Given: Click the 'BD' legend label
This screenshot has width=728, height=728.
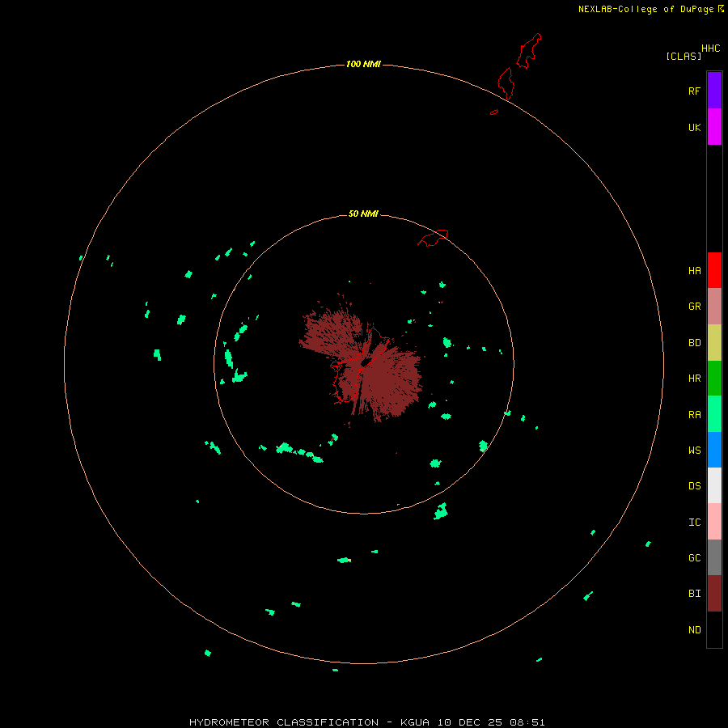Looking at the screenshot, I should click(694, 343).
